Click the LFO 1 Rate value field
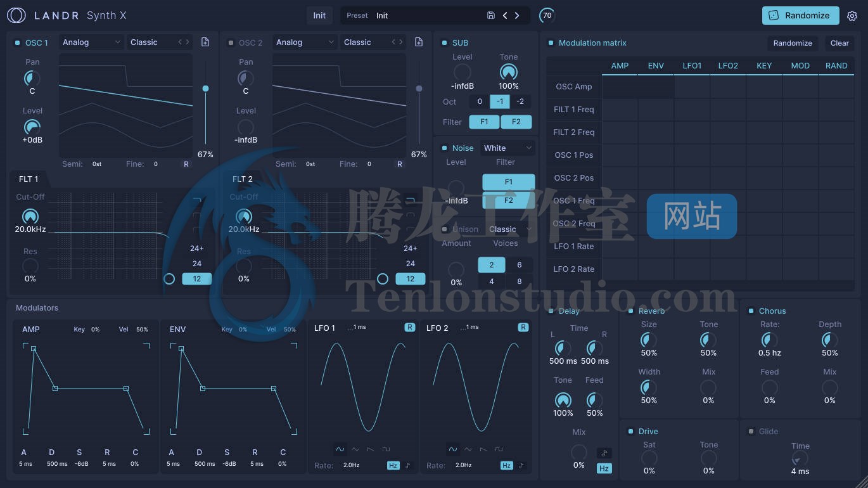The height and width of the screenshot is (488, 868). pyautogui.click(x=352, y=465)
